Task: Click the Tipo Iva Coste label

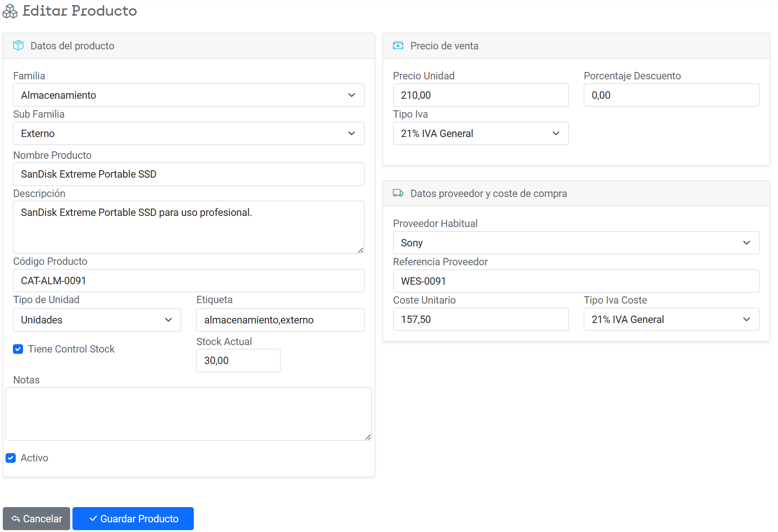Action: point(615,300)
